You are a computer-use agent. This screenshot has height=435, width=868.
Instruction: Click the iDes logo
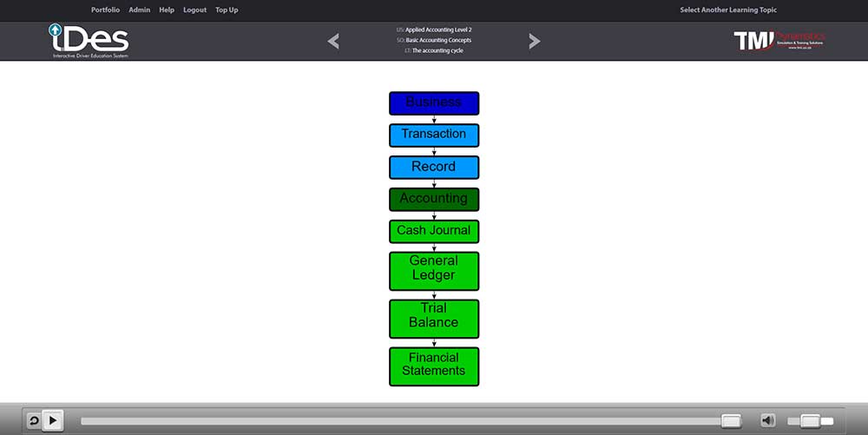[89, 41]
